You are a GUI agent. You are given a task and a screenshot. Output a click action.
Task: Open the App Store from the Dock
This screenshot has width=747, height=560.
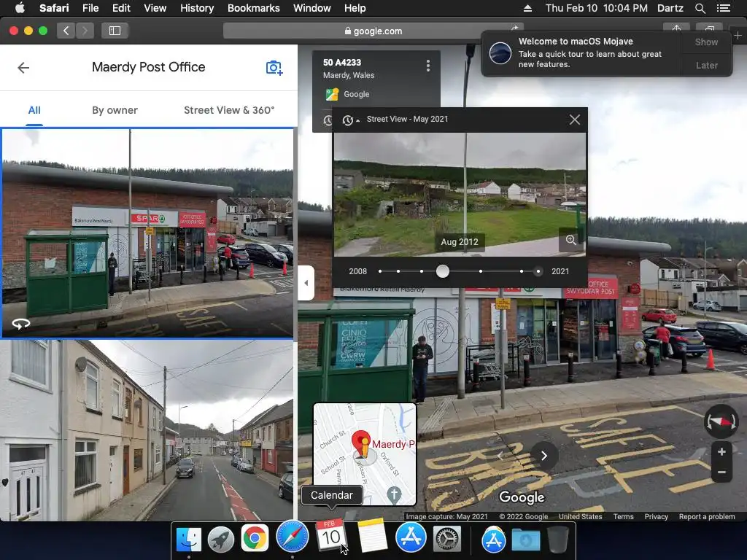click(411, 537)
